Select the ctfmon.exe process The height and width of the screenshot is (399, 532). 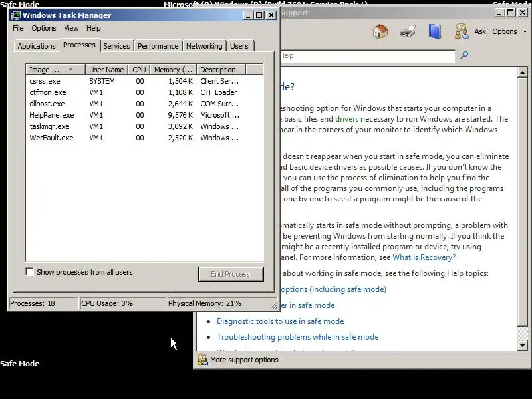[x=144, y=92]
